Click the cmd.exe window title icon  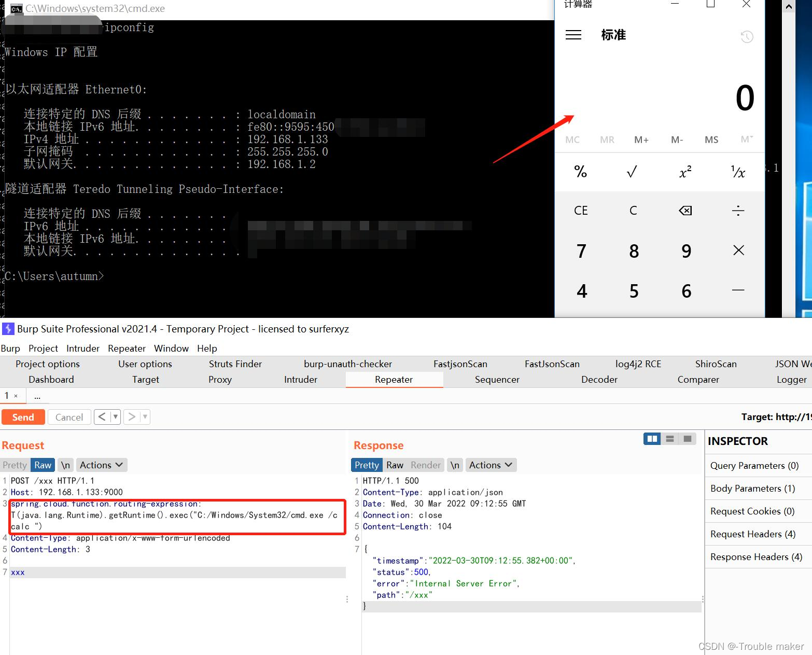point(16,9)
